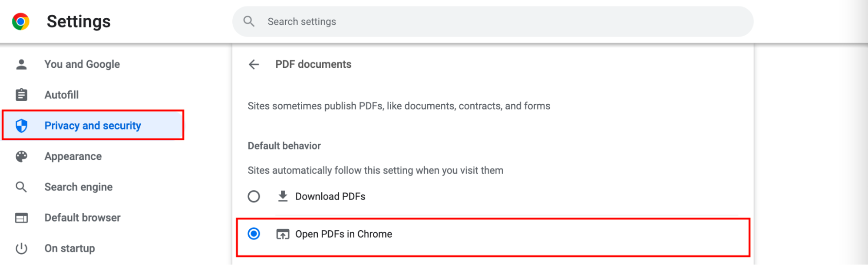
Task: Click the Download PDFs option label
Action: click(x=330, y=196)
